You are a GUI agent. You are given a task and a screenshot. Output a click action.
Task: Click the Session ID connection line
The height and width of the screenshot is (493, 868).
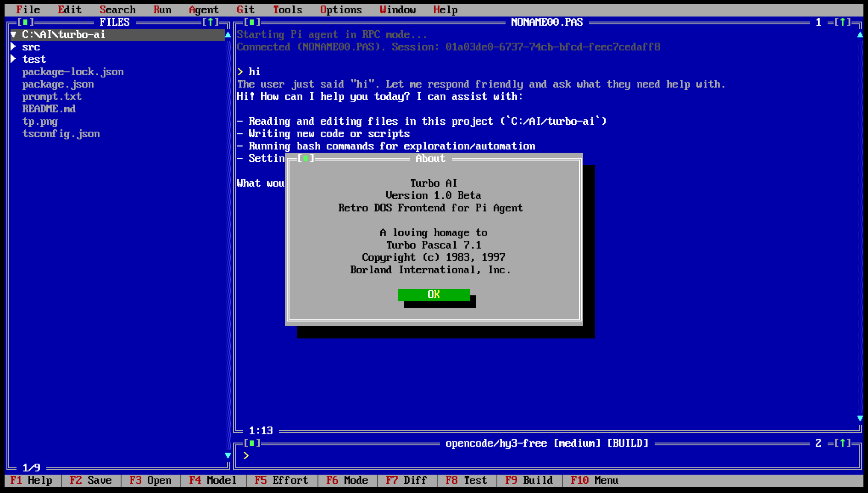449,47
